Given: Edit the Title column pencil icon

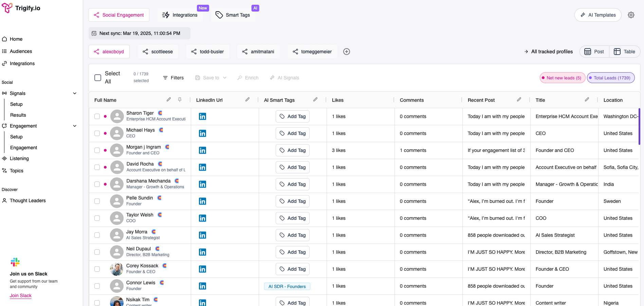Looking at the screenshot, I should pos(587,99).
